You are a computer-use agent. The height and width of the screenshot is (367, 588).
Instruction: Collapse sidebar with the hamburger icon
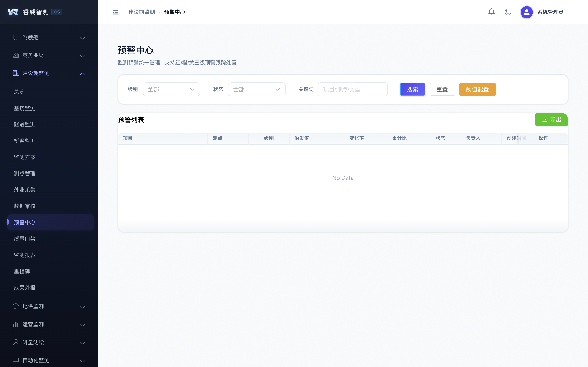click(115, 12)
